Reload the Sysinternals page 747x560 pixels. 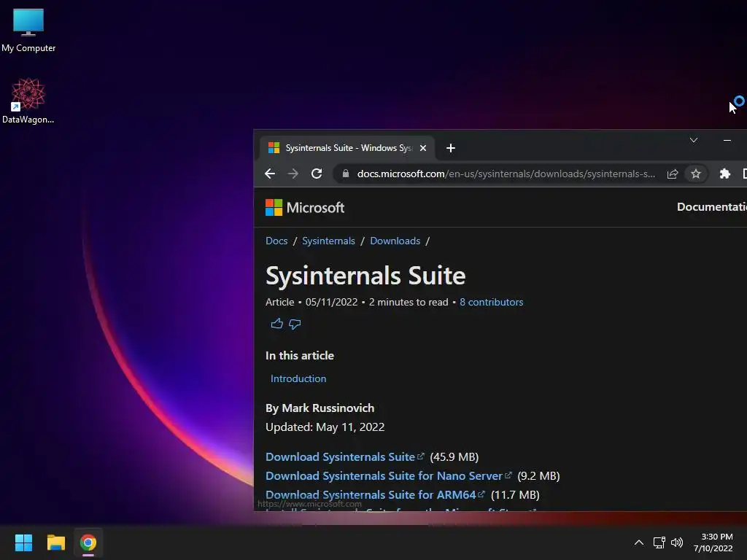tap(317, 174)
